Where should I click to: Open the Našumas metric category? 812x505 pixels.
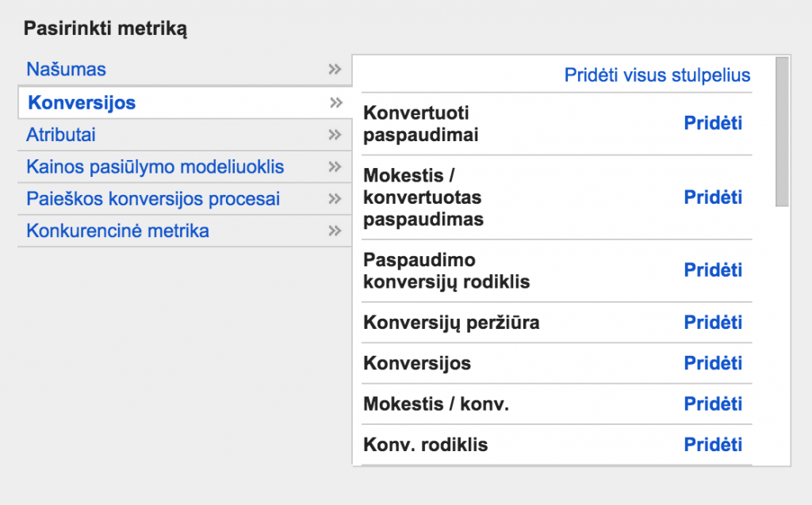pos(66,70)
